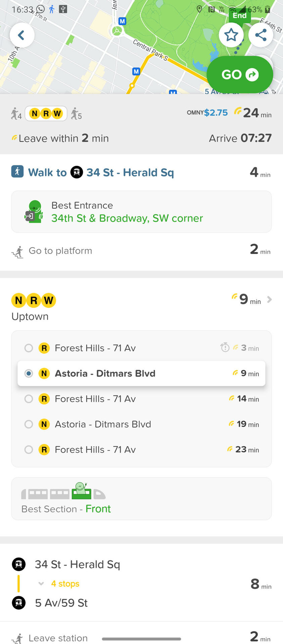Save route with the star icon

coord(231,35)
